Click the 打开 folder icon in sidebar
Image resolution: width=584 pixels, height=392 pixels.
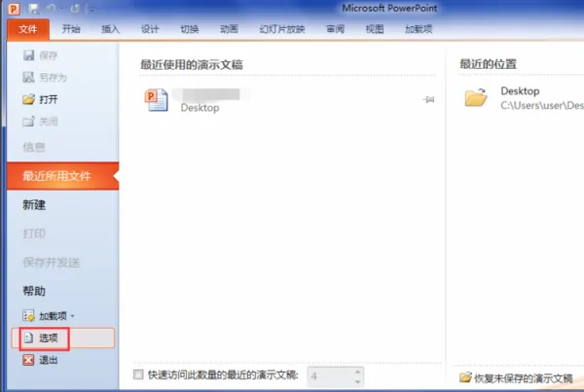click(x=28, y=99)
